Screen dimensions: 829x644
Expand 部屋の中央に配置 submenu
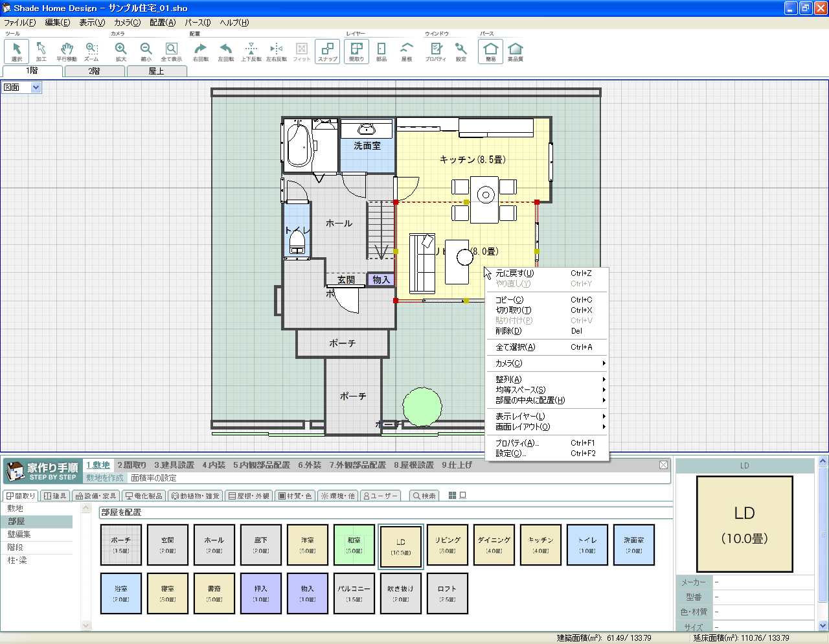click(x=547, y=400)
